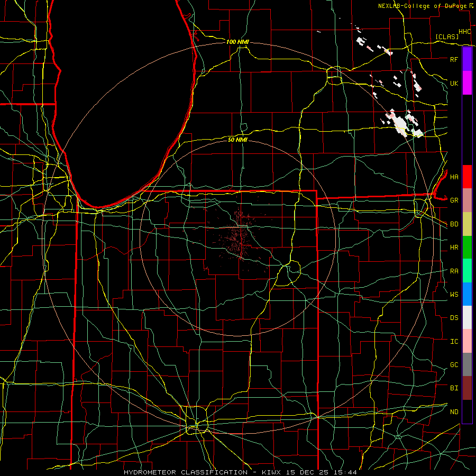Click the 15:44 timestamp
The height and width of the screenshot is (476, 476).
tap(344, 472)
